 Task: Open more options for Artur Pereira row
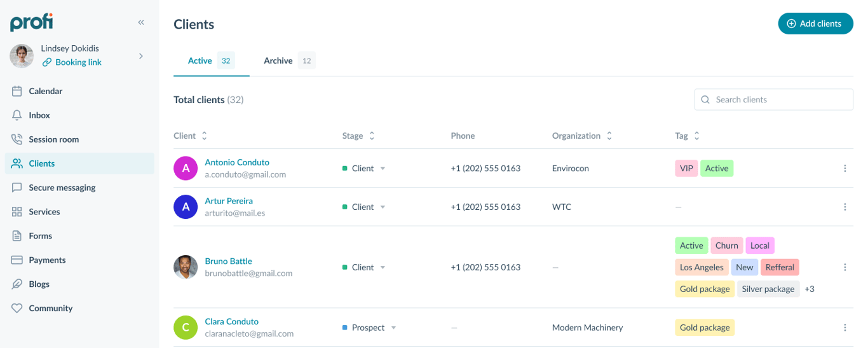point(845,207)
